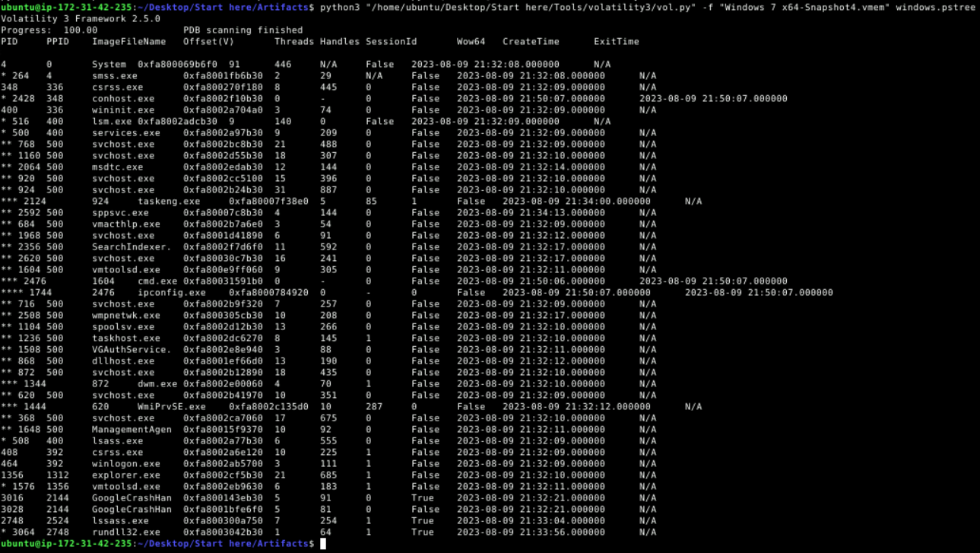Click the Threads column header
Image resolution: width=980 pixels, height=553 pixels.
(294, 41)
